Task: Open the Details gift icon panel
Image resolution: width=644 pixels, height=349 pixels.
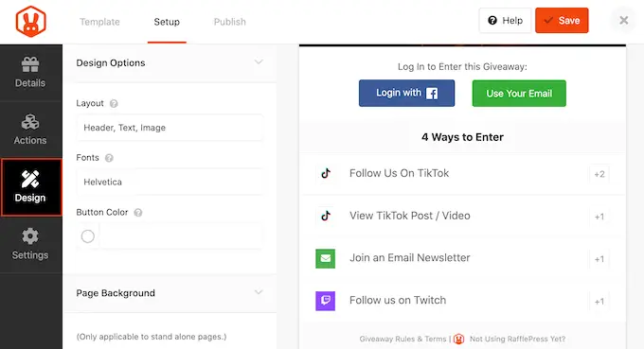Action: tap(30, 73)
